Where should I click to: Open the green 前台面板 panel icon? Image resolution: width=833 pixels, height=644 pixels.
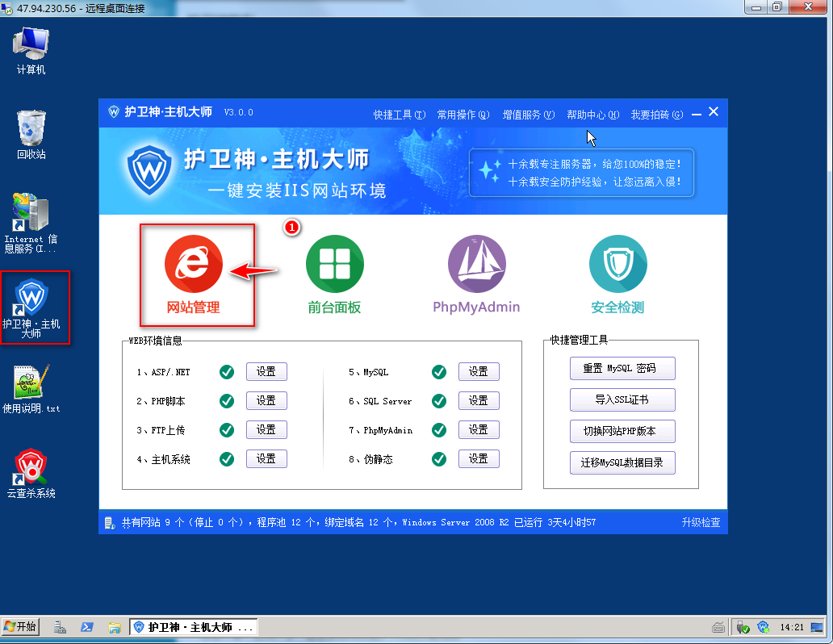(x=334, y=266)
